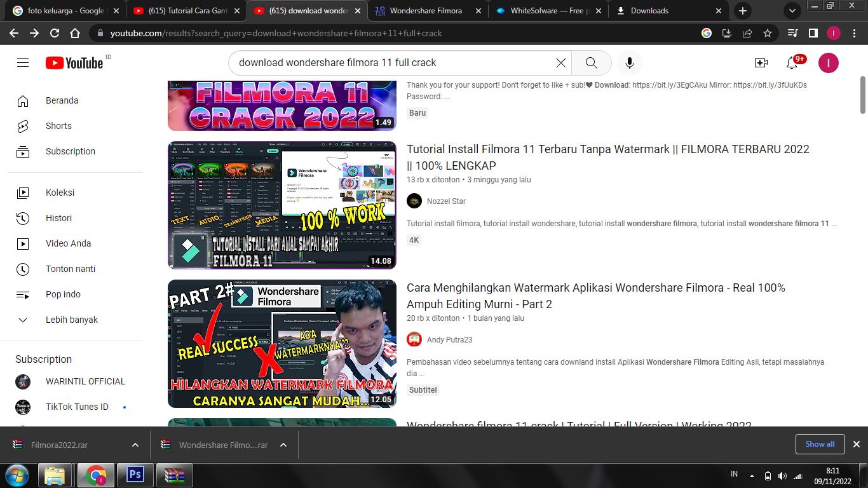The height and width of the screenshot is (488, 868).
Task: Expand 'Lebih banyak' in the sidebar
Action: 71,320
